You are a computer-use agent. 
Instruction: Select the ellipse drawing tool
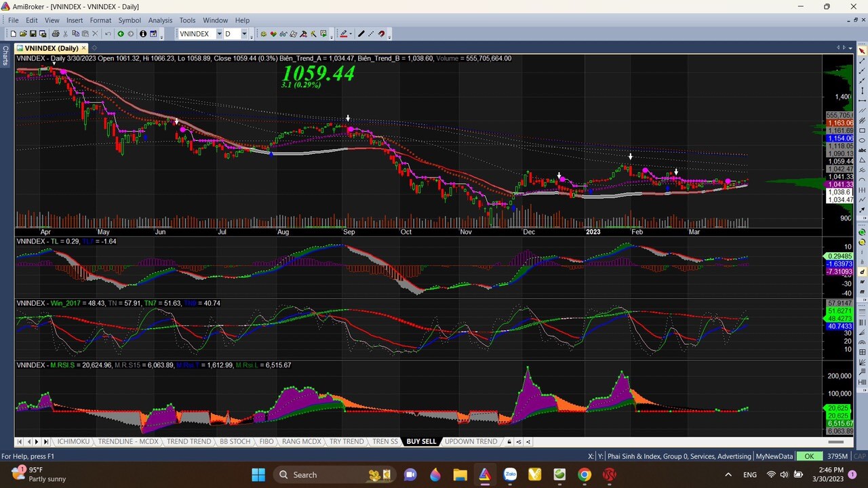tap(862, 140)
